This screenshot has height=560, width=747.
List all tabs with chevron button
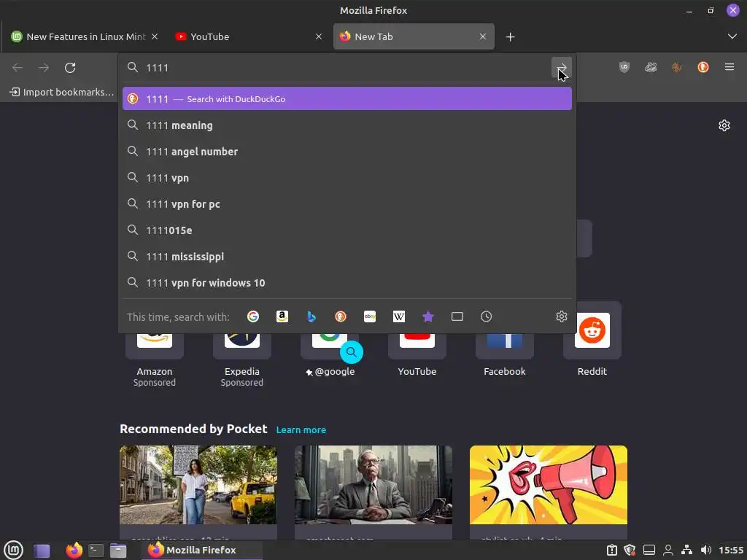pos(732,36)
